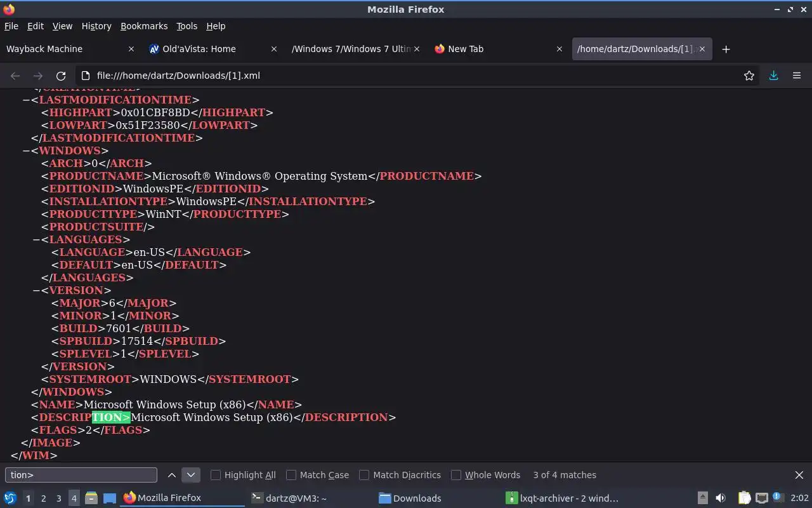Click the SYSTEMROOT value WINDOWS
Screen dimensions: 812x508
[x=168, y=379]
